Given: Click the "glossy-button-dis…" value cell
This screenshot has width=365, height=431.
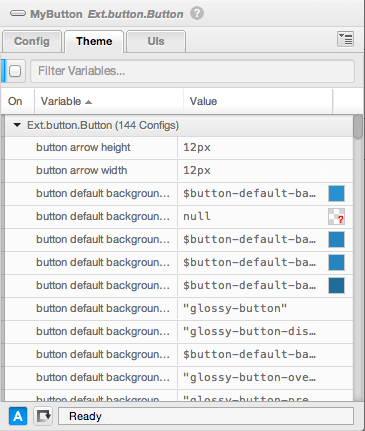Looking at the screenshot, I should (x=265, y=332).
